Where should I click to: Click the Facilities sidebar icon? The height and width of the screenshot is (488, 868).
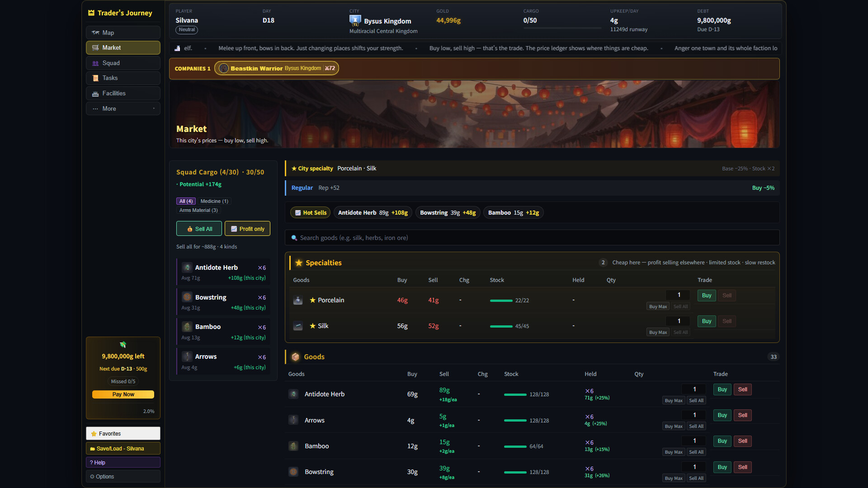coord(95,94)
